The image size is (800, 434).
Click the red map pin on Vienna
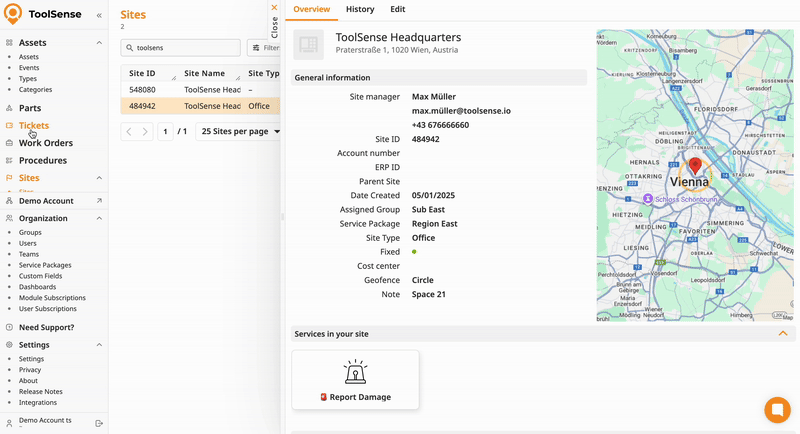(695, 165)
